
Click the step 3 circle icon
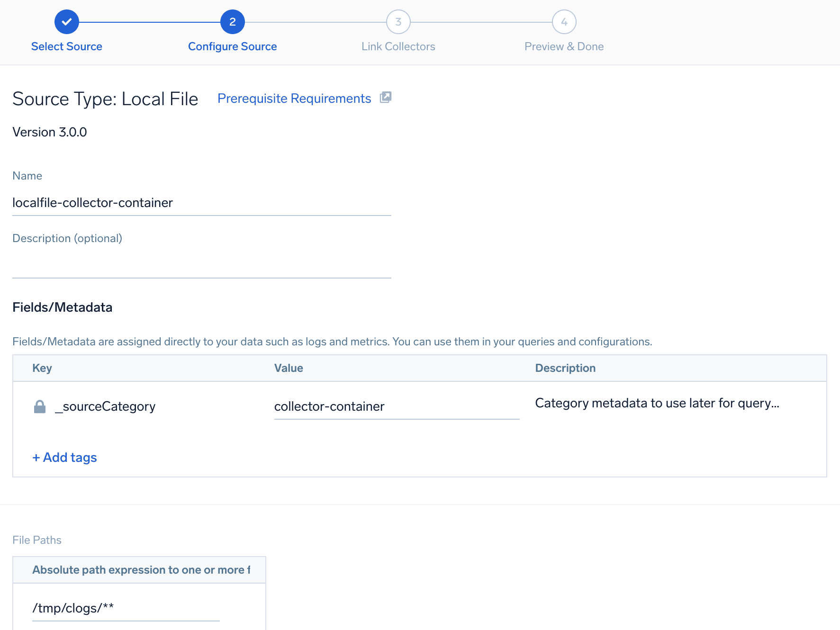[398, 21]
